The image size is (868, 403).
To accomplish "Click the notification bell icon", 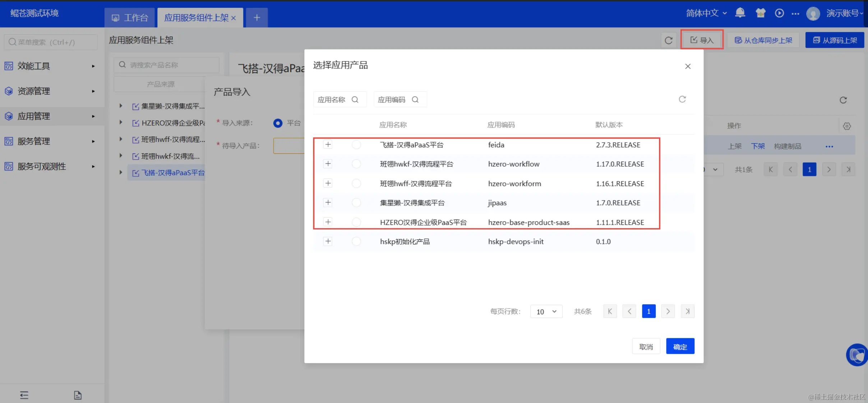I will pyautogui.click(x=740, y=13).
